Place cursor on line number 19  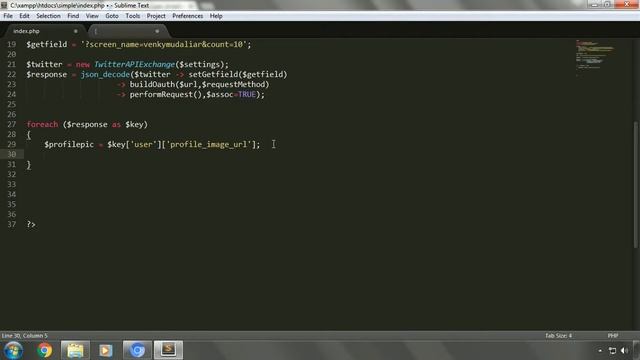coord(11,44)
